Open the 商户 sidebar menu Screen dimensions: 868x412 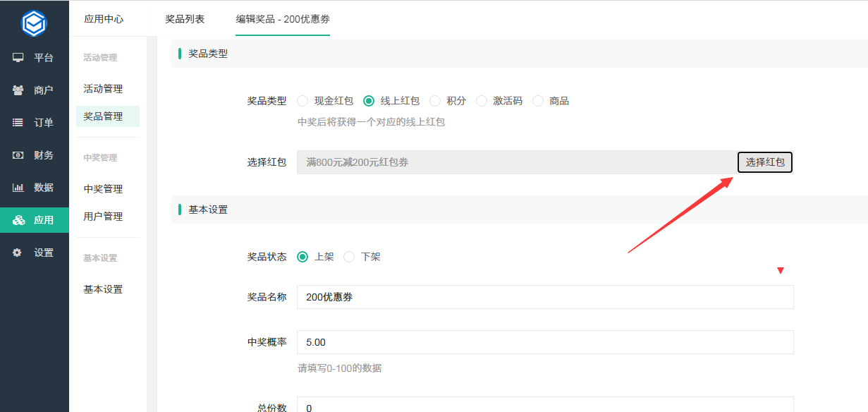click(35, 90)
